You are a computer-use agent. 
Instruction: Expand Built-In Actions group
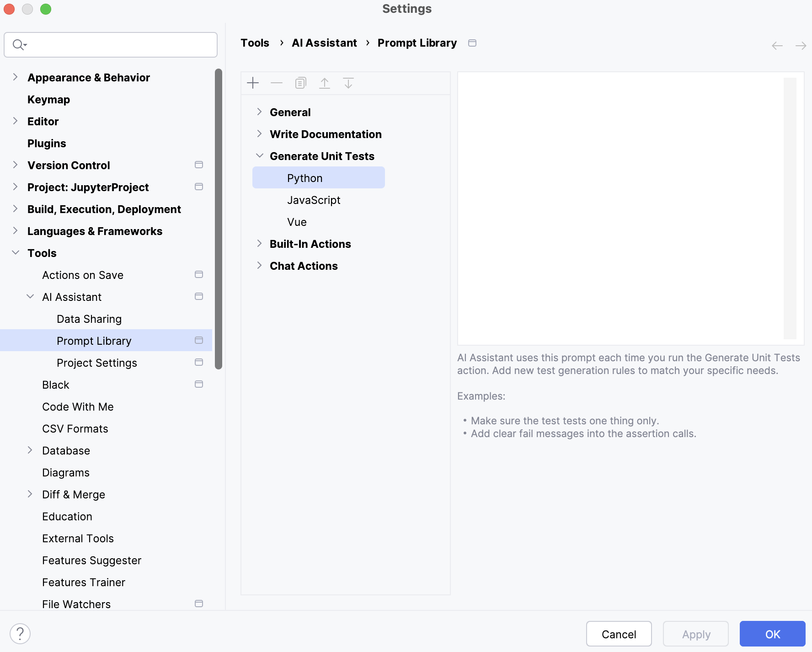coord(259,243)
